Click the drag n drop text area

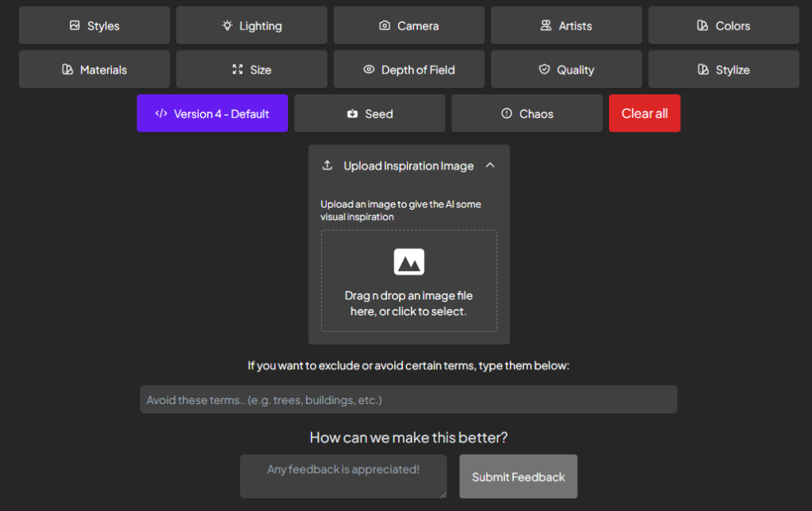tap(408, 303)
